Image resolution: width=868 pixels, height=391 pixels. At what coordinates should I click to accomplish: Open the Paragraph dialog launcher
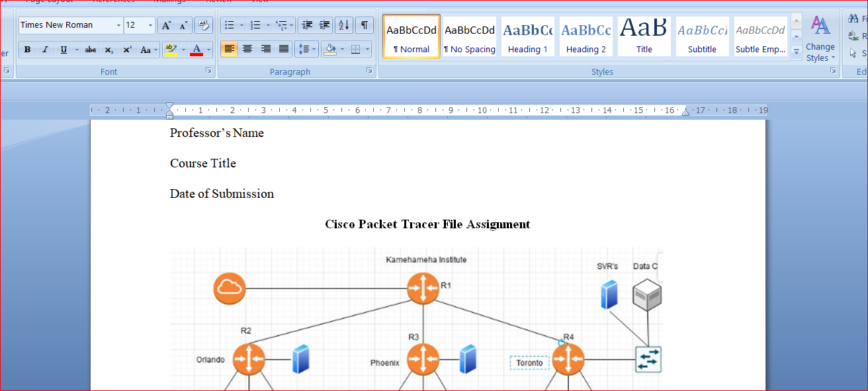click(x=370, y=70)
